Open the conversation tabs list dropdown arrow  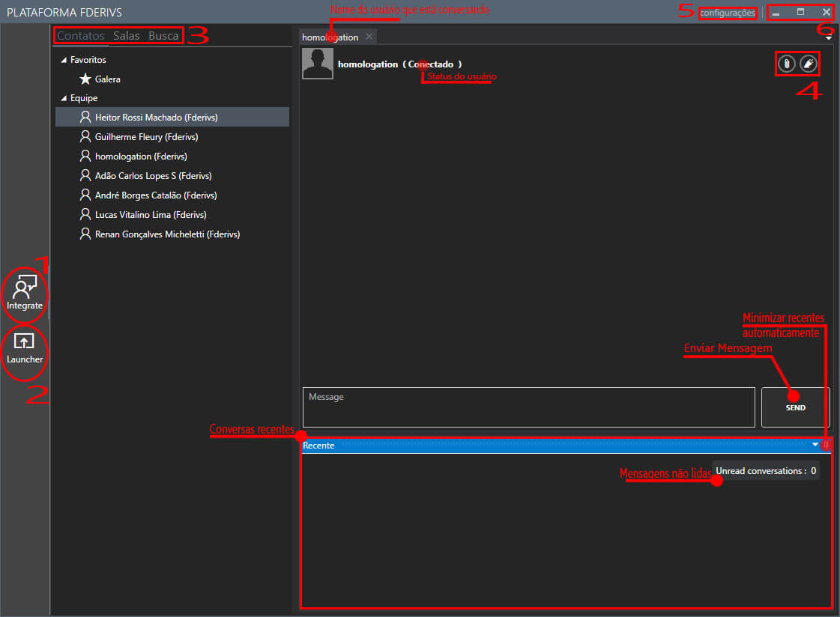coord(829,37)
